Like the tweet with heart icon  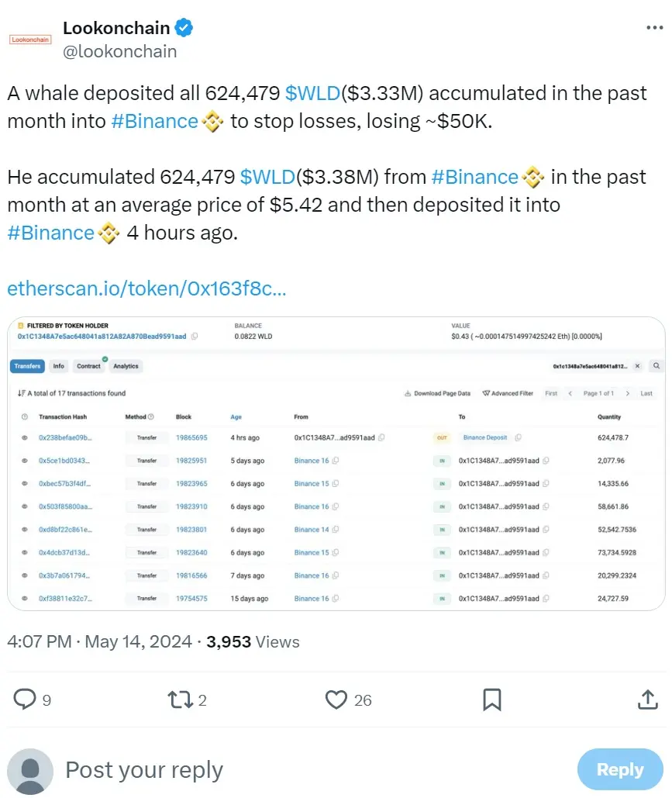tap(336, 700)
